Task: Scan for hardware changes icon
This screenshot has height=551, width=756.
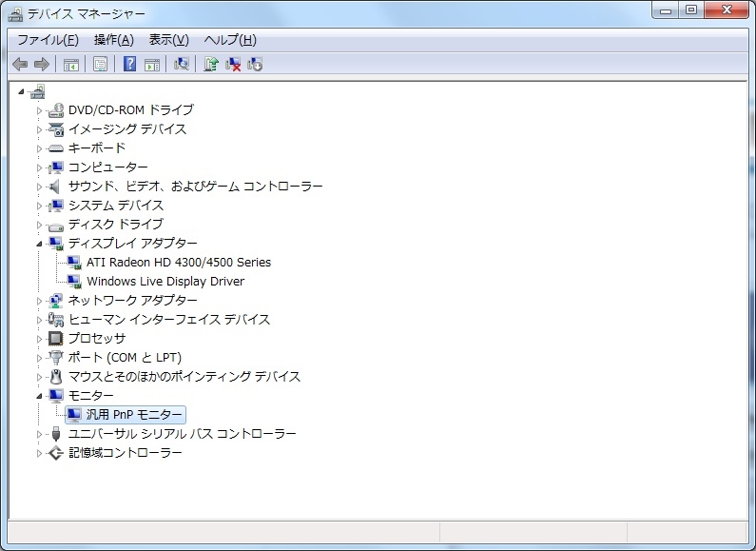Action: (x=182, y=64)
